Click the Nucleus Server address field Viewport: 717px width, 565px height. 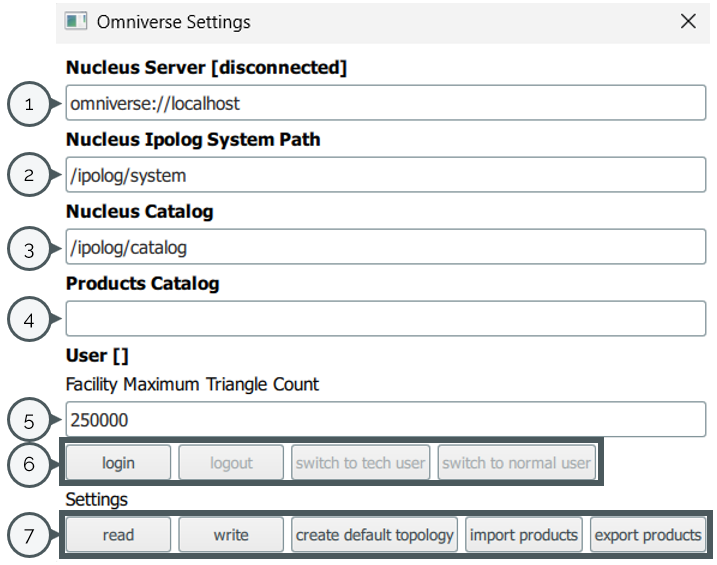(x=385, y=103)
